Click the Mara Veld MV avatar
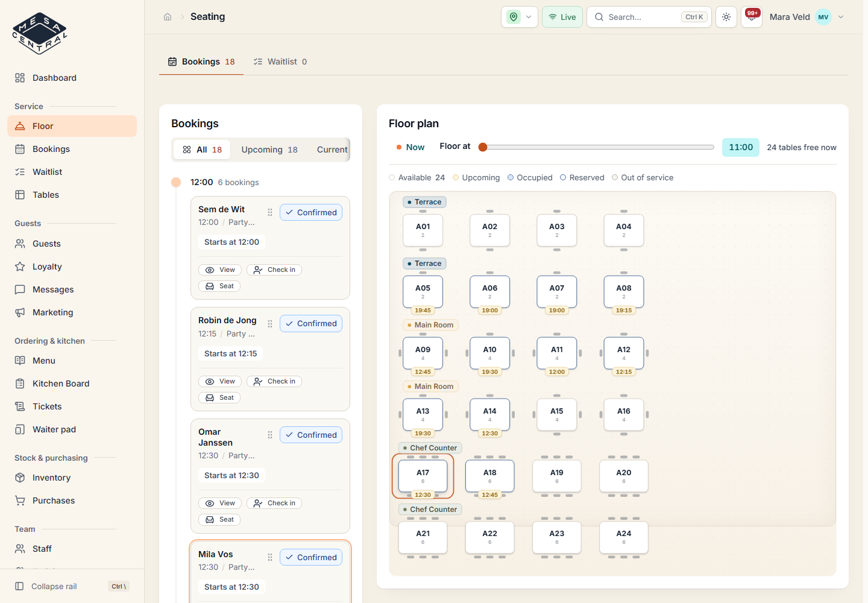868x603 pixels. pyautogui.click(x=823, y=17)
